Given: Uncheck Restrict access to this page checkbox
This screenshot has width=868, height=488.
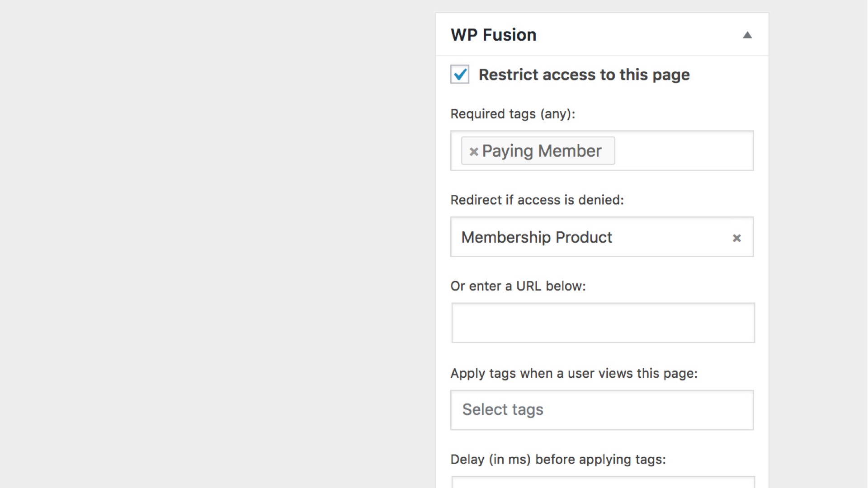Looking at the screenshot, I should click(460, 75).
